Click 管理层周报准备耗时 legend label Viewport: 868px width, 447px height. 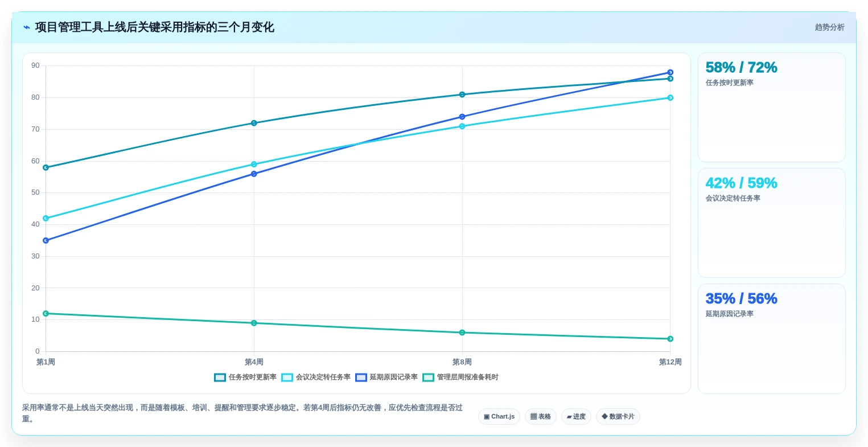pos(468,378)
